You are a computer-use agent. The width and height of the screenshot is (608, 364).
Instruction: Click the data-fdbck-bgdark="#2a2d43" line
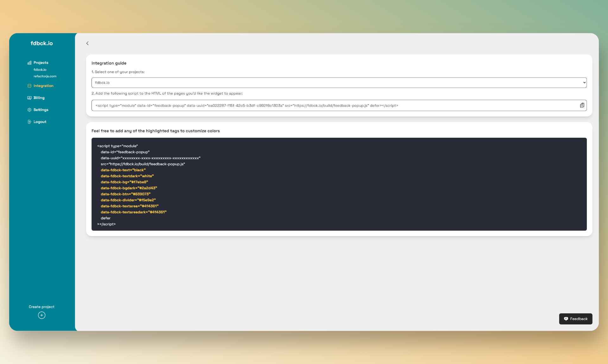[x=129, y=188]
